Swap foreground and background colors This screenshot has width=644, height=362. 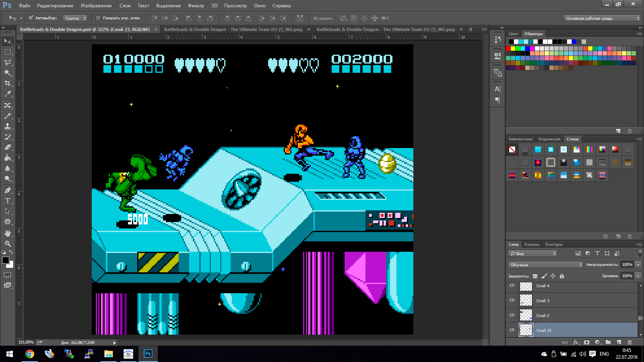(11, 252)
